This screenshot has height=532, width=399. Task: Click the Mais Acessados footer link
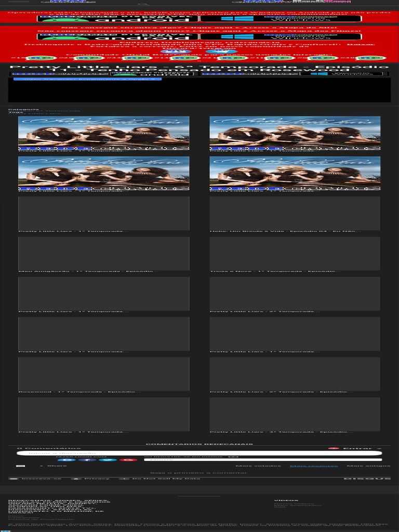pyautogui.click(x=298, y=505)
